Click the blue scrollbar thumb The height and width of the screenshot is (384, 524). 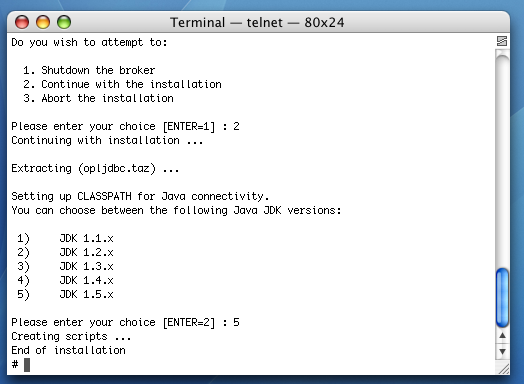pyautogui.click(x=502, y=297)
